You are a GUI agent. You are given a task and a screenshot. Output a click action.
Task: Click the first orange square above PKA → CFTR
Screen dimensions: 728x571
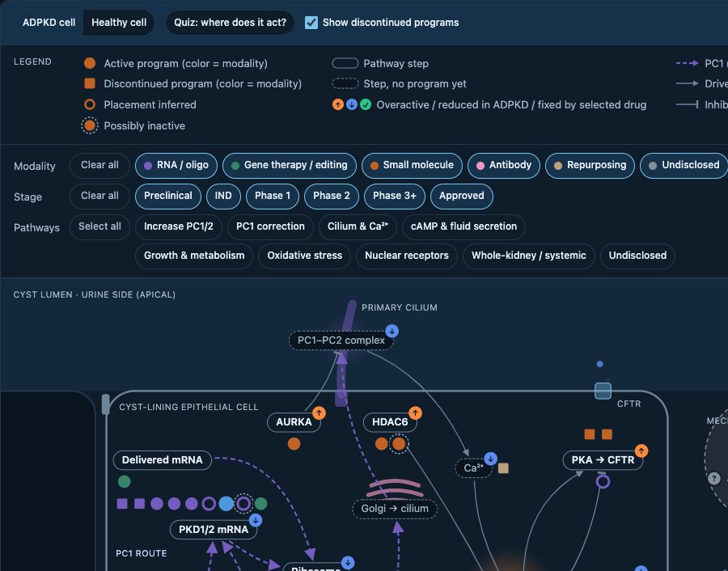(590, 434)
